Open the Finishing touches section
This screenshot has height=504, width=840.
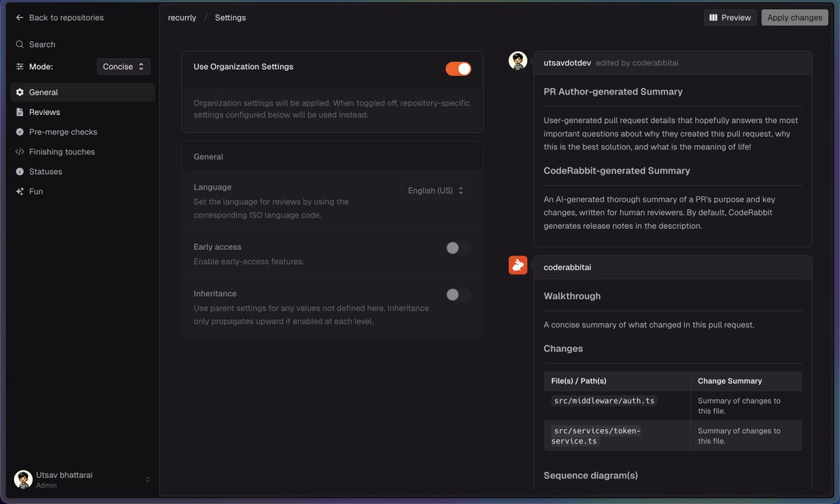(x=83, y=152)
